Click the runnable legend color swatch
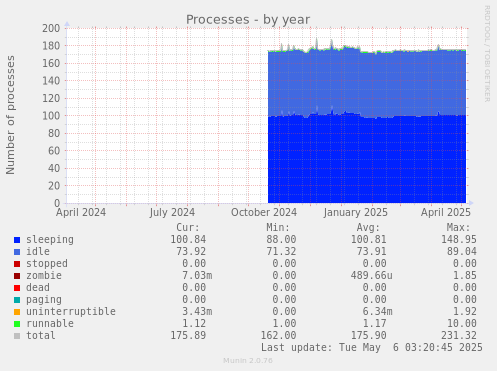Screen dimensions: 497x371 point(17,324)
